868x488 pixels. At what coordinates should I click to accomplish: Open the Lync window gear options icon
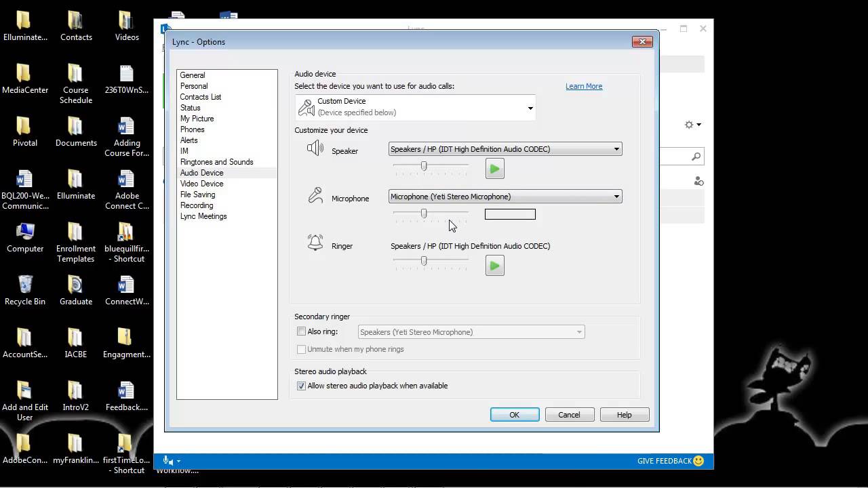[689, 125]
